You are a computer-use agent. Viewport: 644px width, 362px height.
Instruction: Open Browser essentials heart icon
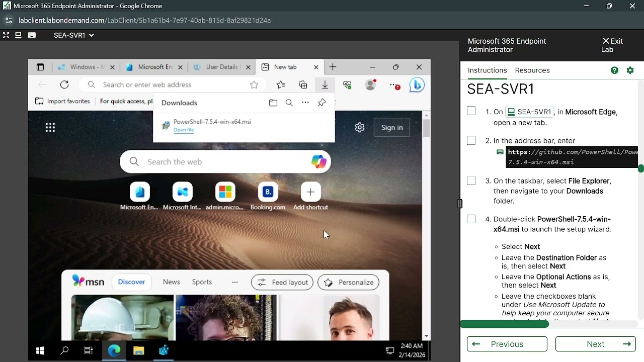347,84
